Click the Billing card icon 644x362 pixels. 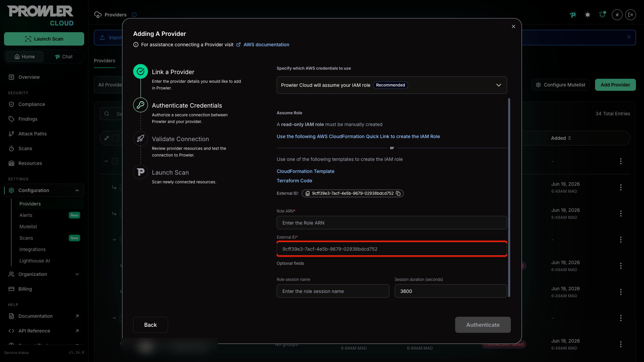pyautogui.click(x=11, y=289)
